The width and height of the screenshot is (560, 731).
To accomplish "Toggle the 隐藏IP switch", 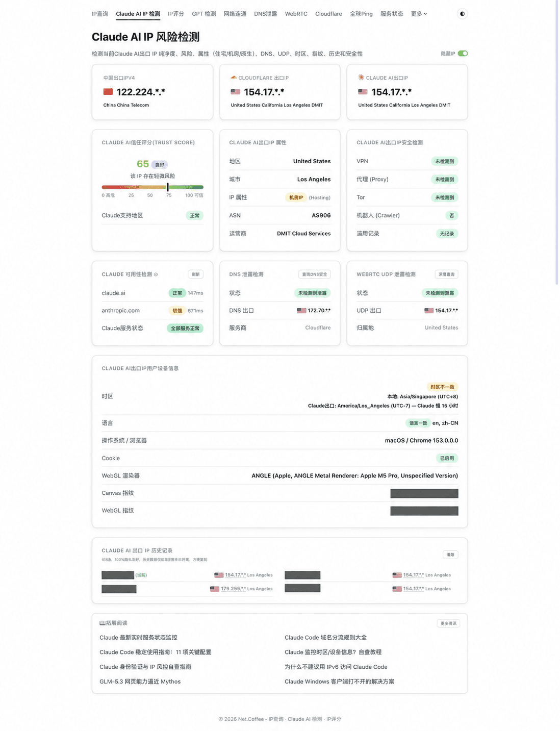I will [463, 54].
